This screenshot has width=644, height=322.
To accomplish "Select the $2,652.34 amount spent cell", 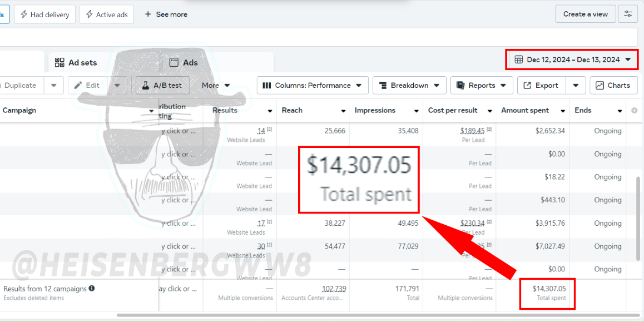I will tap(550, 131).
